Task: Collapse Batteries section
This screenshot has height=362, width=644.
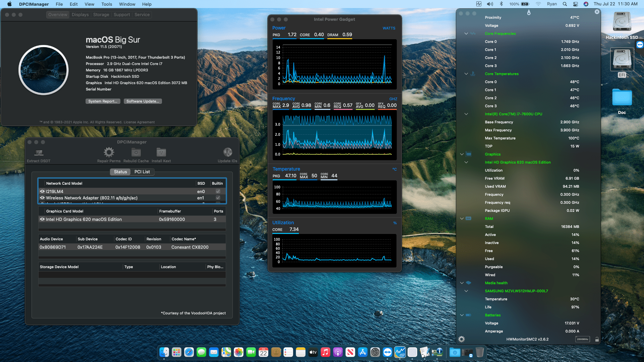Action: tap(462, 315)
